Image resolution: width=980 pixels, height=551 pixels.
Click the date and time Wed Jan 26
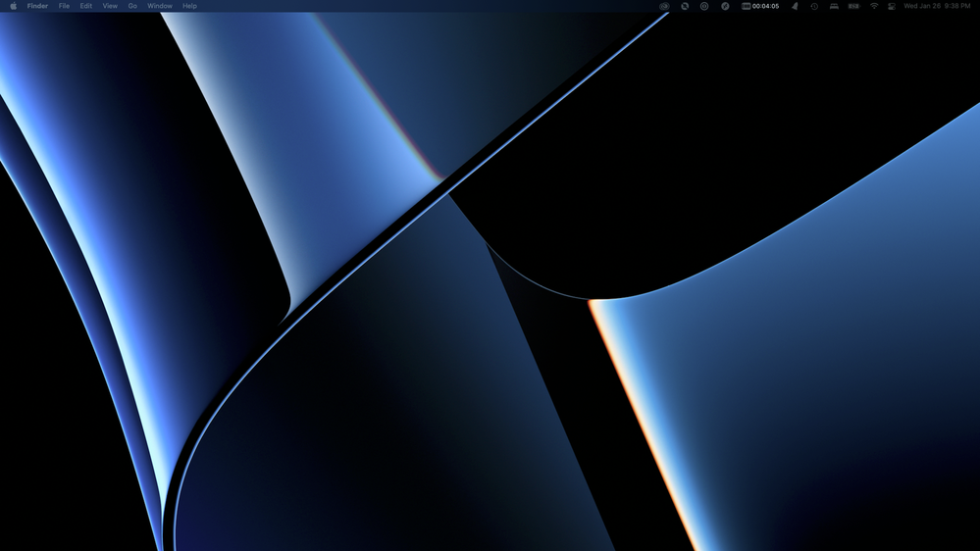pos(937,6)
